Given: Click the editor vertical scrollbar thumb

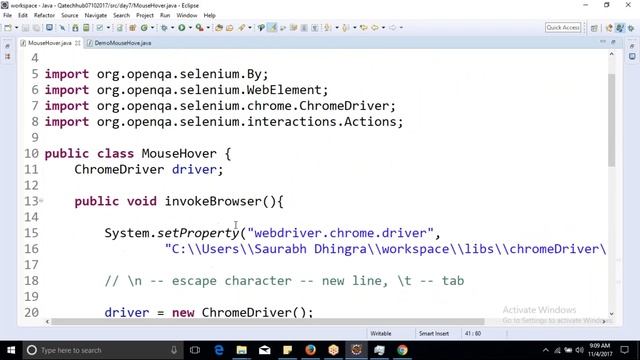Looking at the screenshot, I should coord(611,120).
